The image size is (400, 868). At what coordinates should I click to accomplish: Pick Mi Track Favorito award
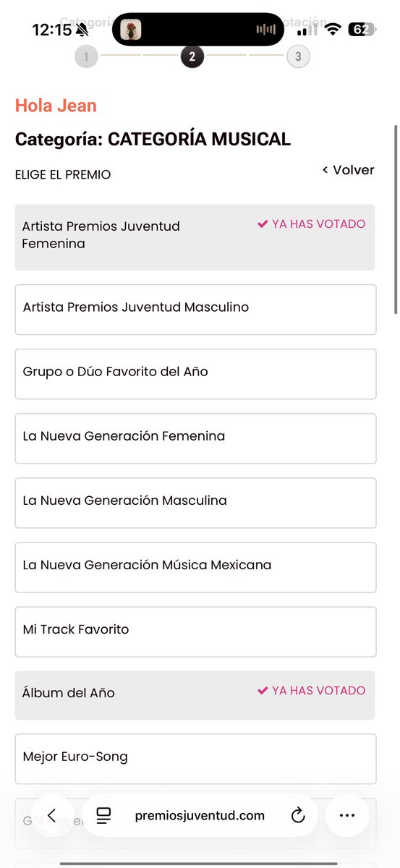pos(195,631)
